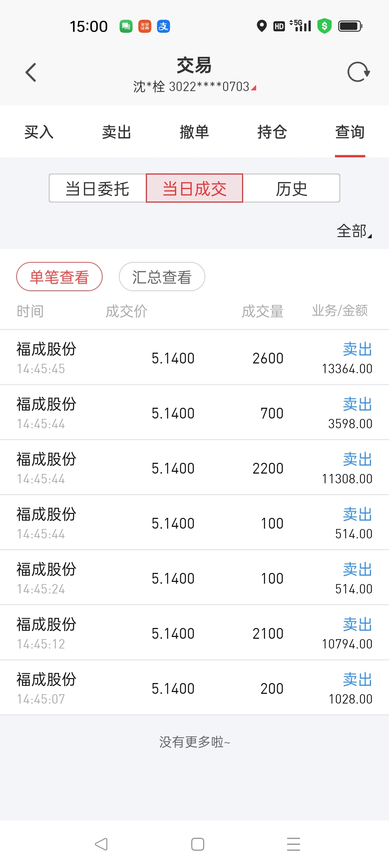Screen dimensions: 389x868
Task: Open the 全部 filter dropdown
Action: pos(354,231)
